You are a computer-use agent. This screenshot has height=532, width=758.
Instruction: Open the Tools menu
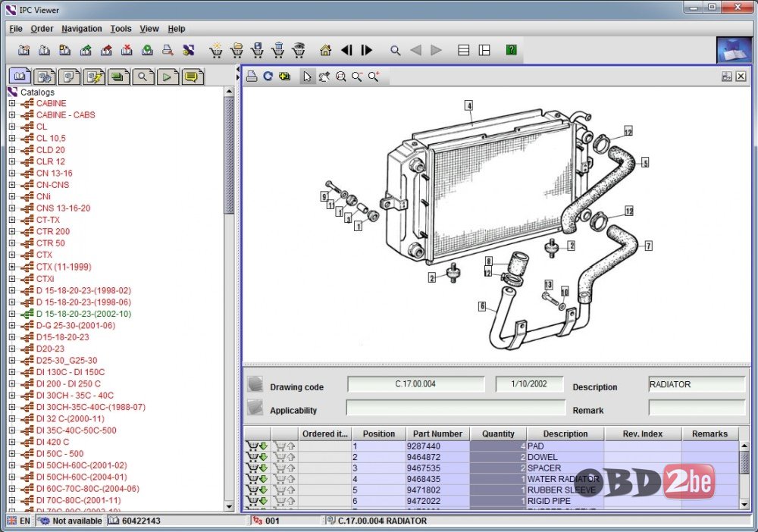coord(121,29)
